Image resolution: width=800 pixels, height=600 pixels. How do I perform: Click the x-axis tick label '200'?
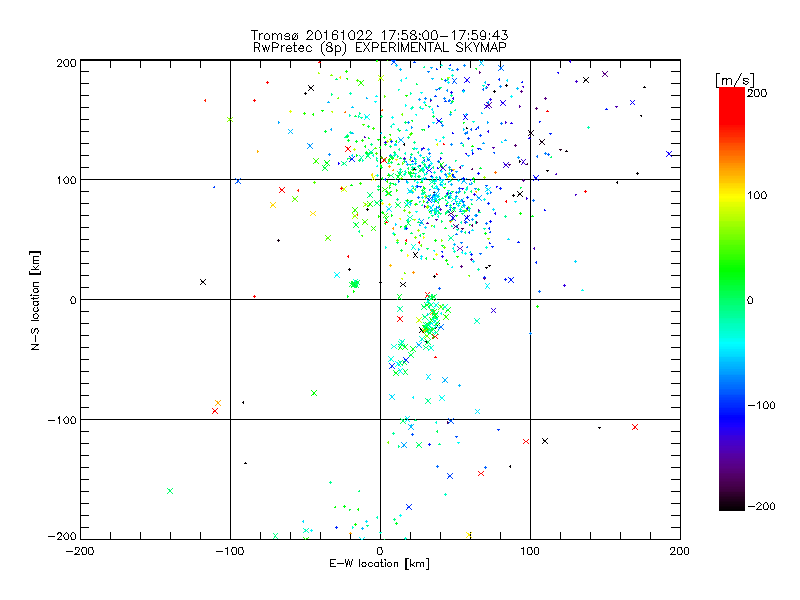tap(680, 551)
